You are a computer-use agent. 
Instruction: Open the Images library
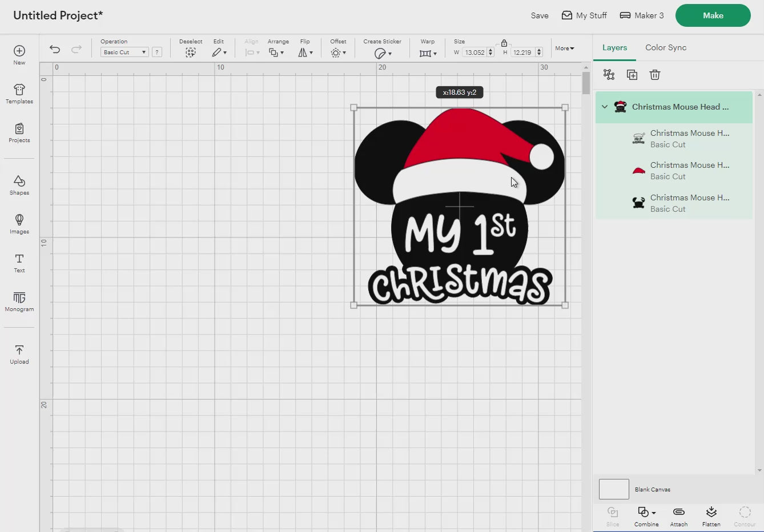(x=19, y=224)
